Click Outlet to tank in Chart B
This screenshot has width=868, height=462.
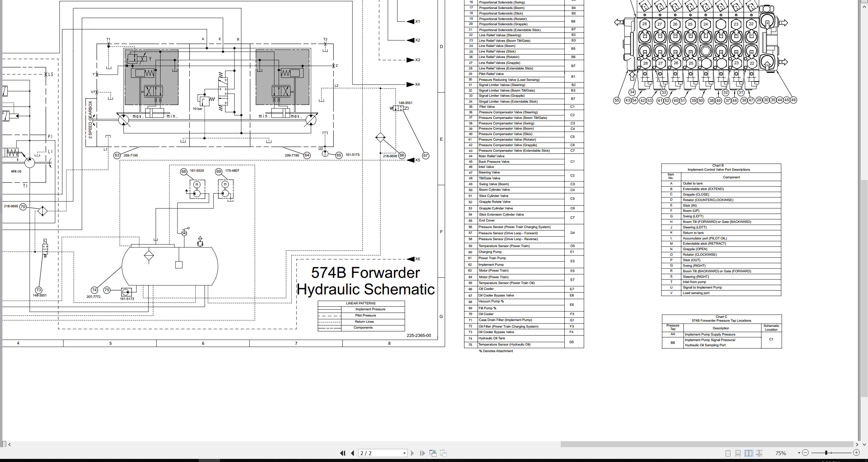coord(693,183)
